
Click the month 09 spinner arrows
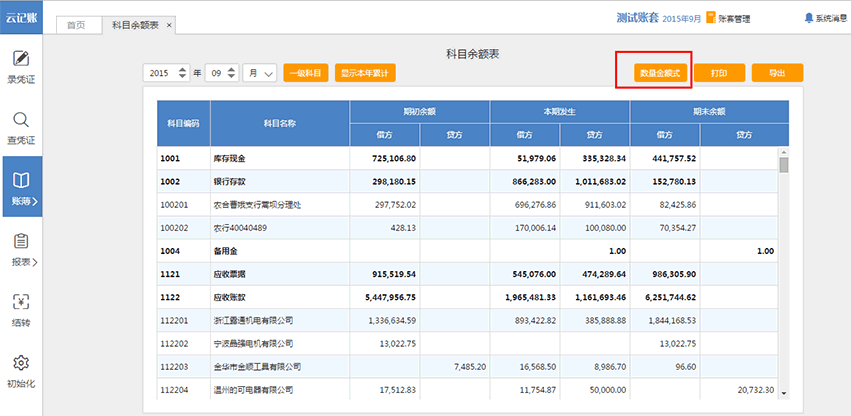231,73
